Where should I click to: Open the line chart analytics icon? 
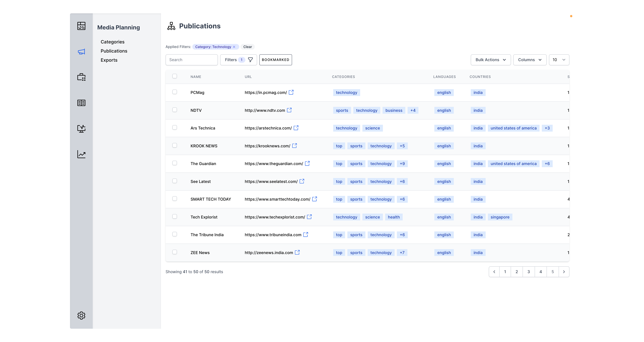[81, 154]
